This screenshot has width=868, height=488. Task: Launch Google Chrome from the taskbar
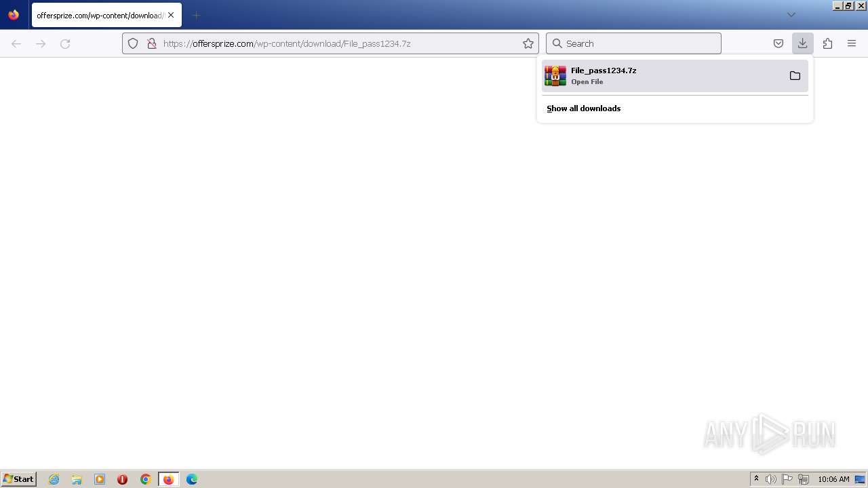click(x=145, y=479)
